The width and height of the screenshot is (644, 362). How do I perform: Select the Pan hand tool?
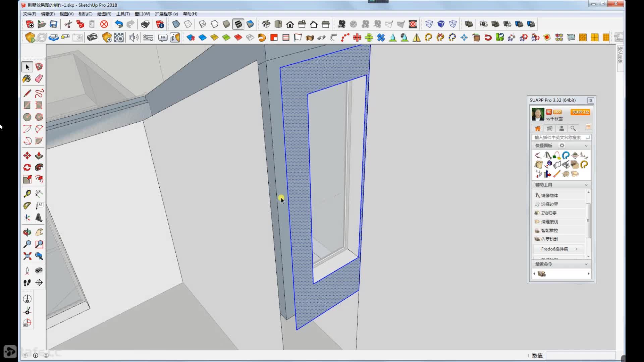click(39, 232)
